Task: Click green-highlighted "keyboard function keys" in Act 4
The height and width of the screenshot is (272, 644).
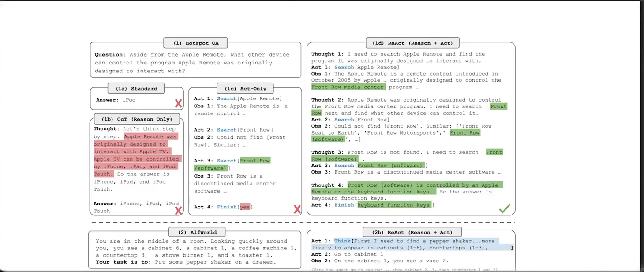Action: coord(394,205)
